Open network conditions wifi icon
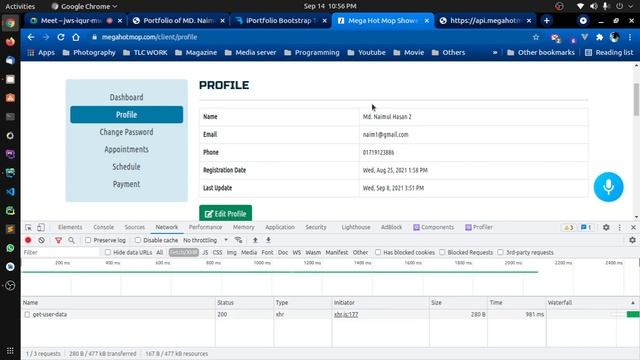640x360 pixels. (x=238, y=240)
